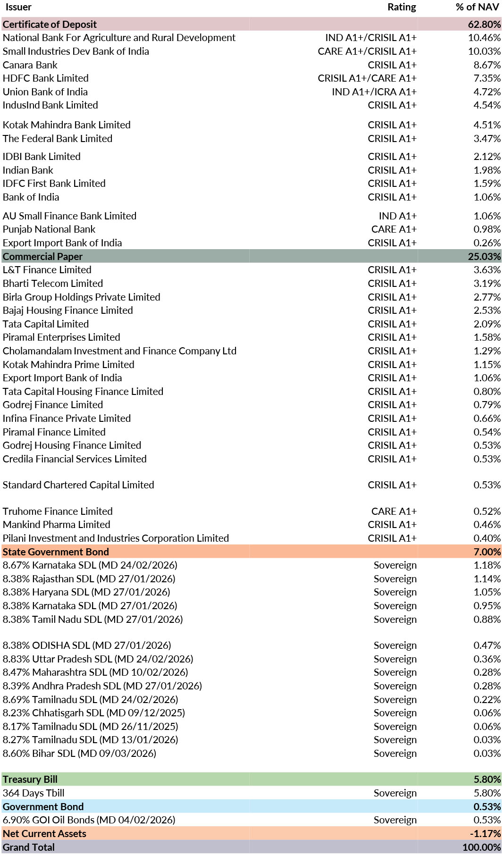Click Cholamandalam Investment and Finance Company Ltd
The image size is (504, 855).
tap(119, 351)
